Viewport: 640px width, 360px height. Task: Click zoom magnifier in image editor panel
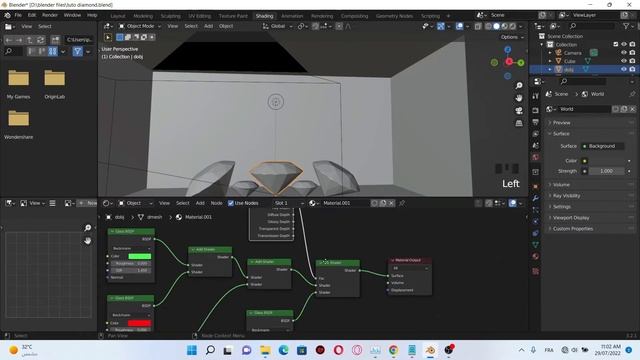pyautogui.click(x=87, y=228)
